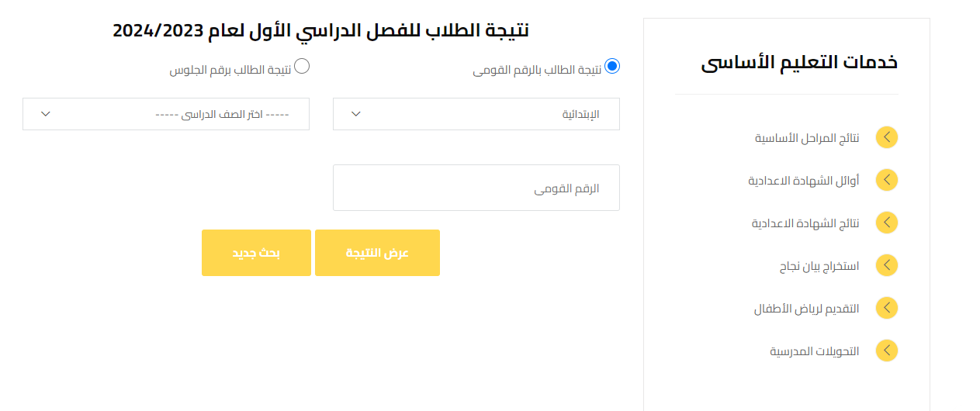
Task: Click the chevron arrow of the الإبتدائية dropdown
Action: tap(355, 114)
